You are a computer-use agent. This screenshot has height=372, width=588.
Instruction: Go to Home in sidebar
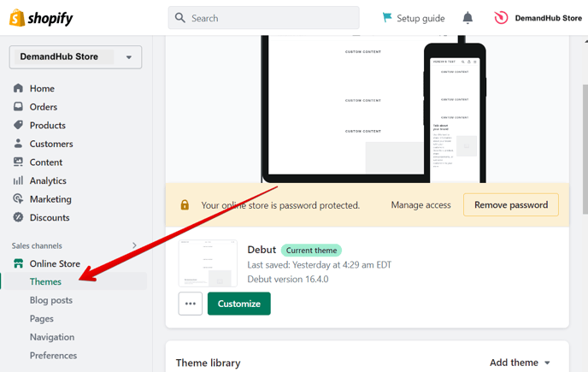point(42,89)
